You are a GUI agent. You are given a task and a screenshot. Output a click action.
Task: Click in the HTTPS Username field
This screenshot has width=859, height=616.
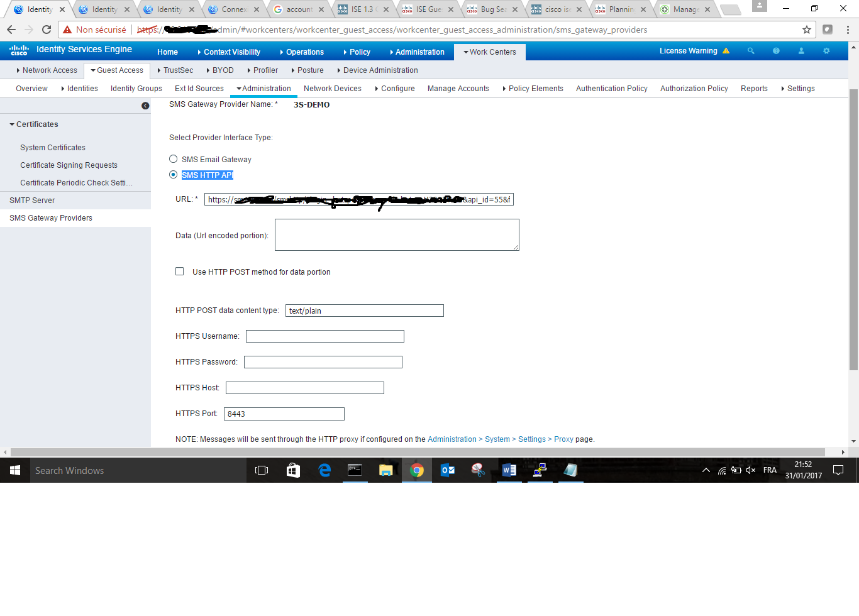click(325, 336)
